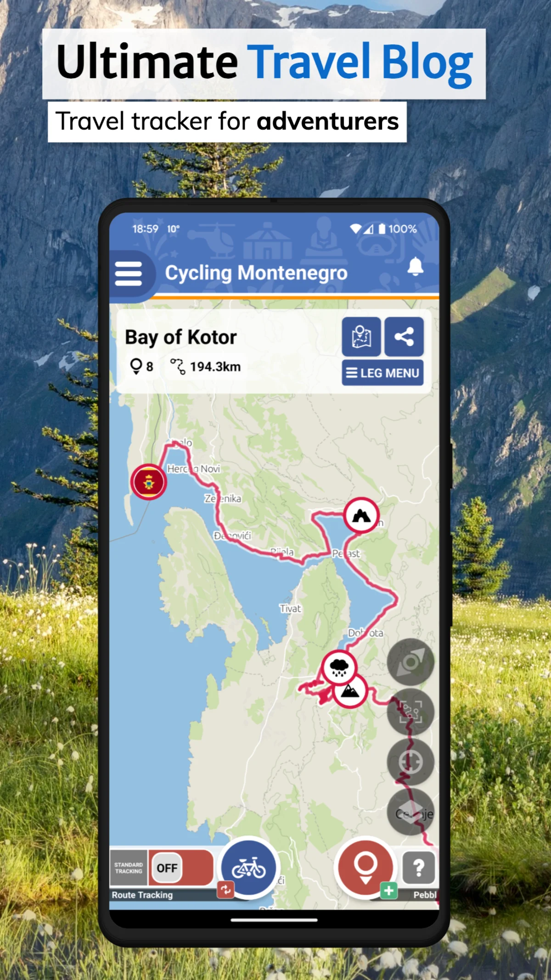
Task: Select the cave waypoint marker near Perast
Action: coord(361,515)
